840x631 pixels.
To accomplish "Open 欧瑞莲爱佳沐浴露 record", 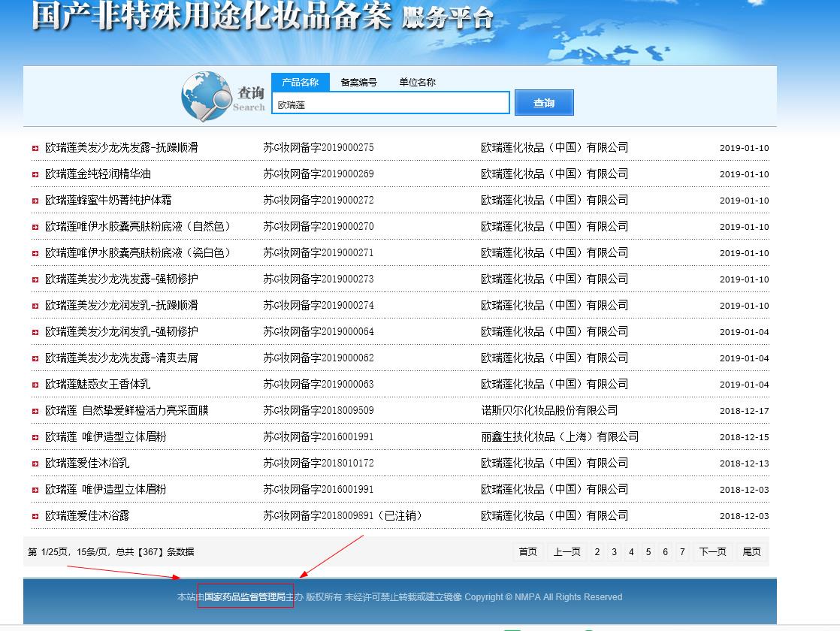I will tap(87, 515).
